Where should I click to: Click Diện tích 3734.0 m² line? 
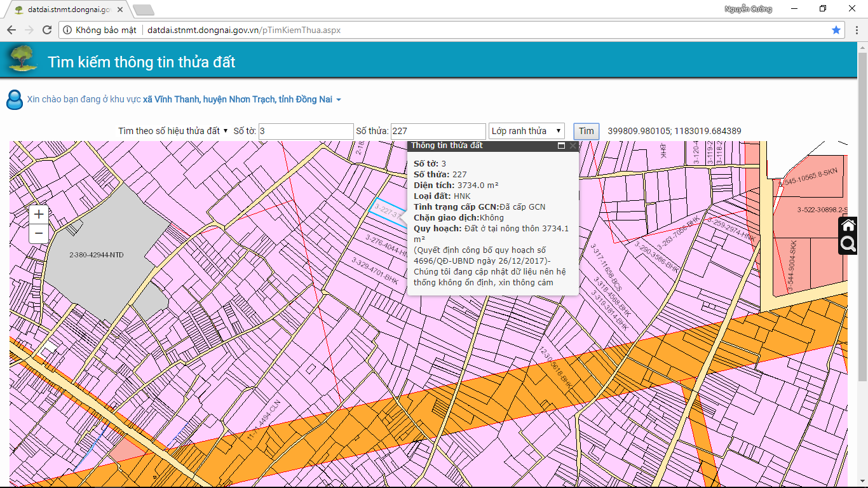[456, 185]
